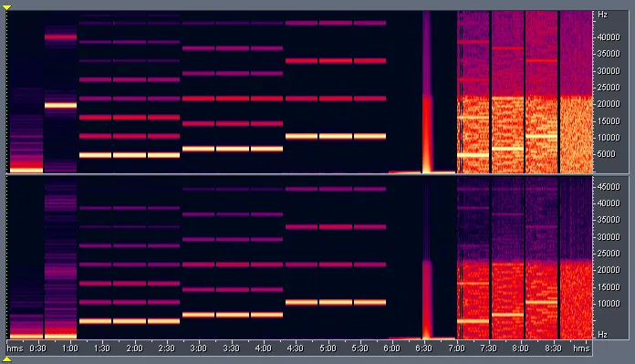Click 25000 on the lower channel frequency scale
635x364 pixels.
(609, 253)
